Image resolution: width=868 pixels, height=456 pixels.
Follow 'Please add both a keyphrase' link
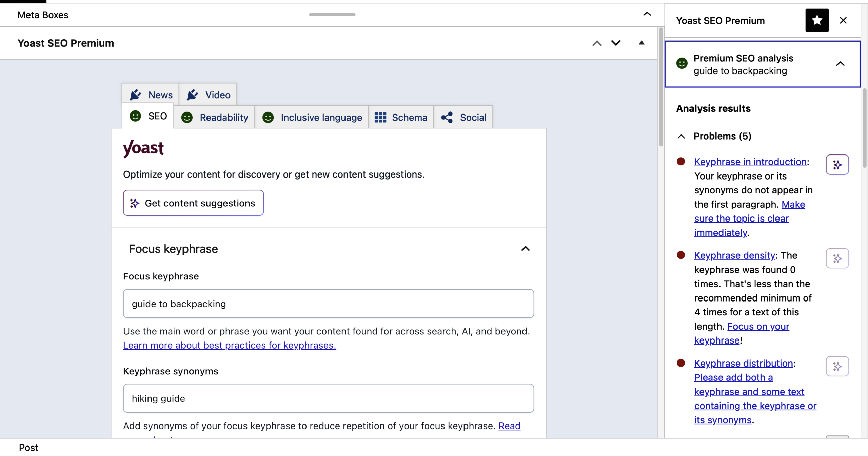[755, 399]
